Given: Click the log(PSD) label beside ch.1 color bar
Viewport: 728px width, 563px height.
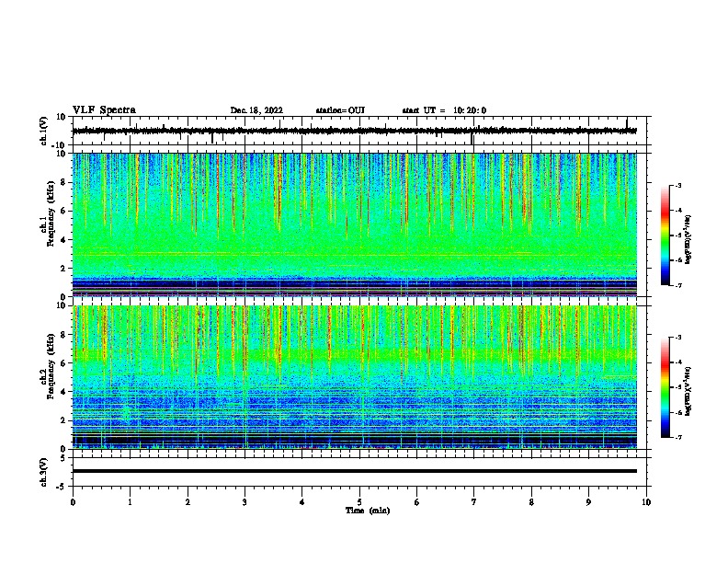Looking at the screenshot, I should [x=688, y=240].
